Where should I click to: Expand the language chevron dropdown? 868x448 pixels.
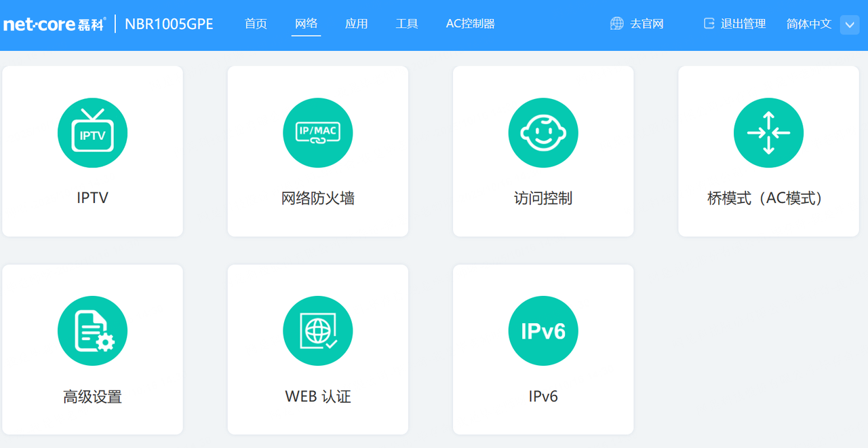pos(850,25)
